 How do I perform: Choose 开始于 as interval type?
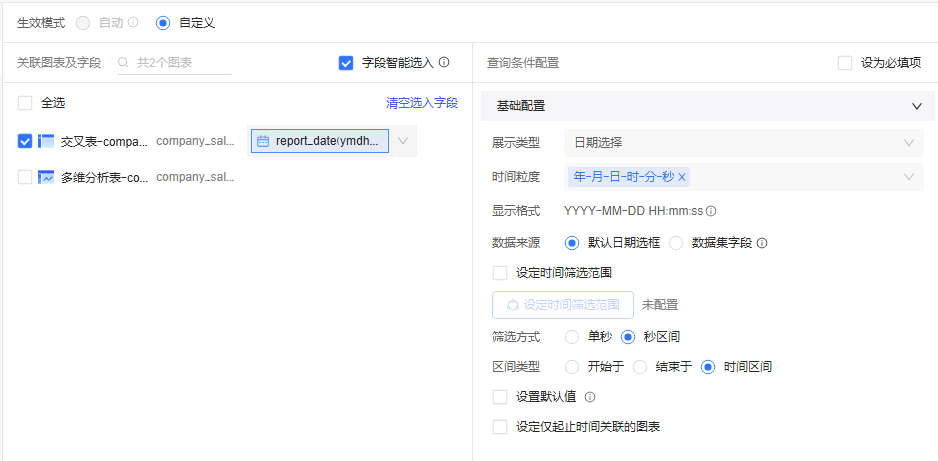click(572, 367)
